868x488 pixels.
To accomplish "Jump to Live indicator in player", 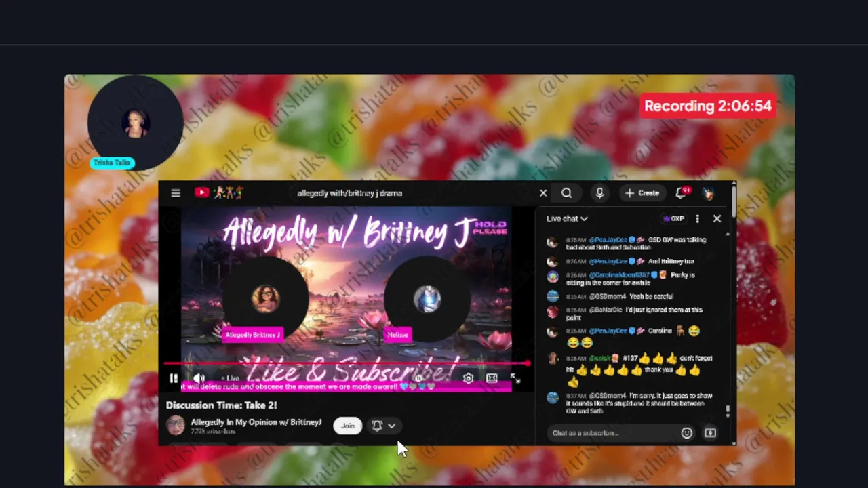I will [231, 378].
